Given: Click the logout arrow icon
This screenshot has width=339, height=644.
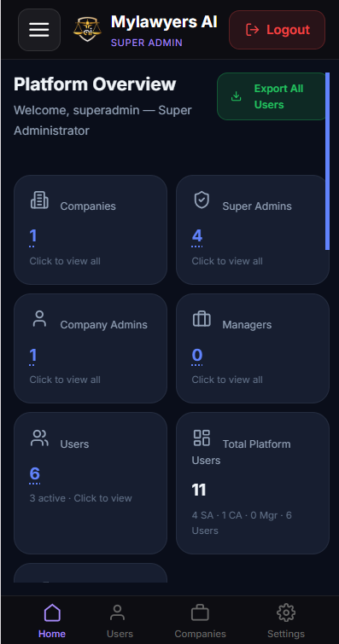Looking at the screenshot, I should pos(252,30).
